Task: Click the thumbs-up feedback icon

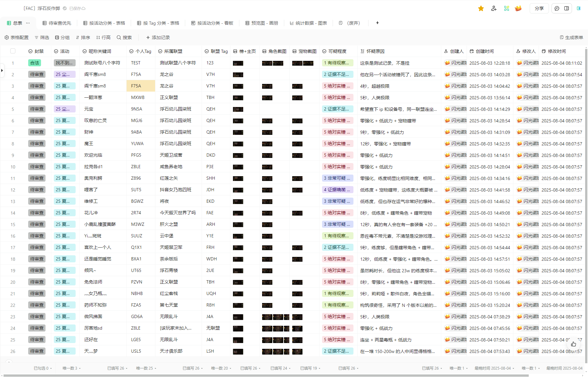Action: (x=574, y=344)
